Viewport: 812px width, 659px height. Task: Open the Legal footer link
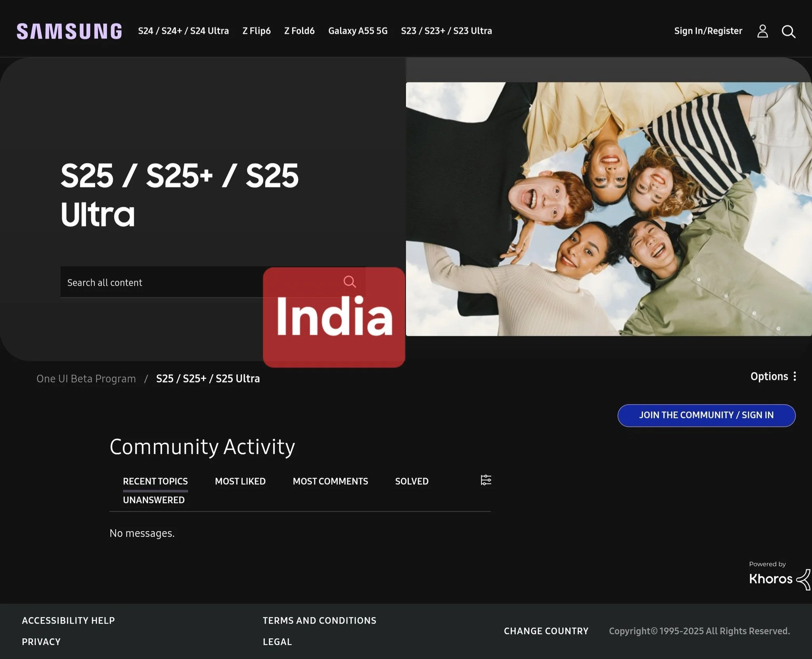277,642
